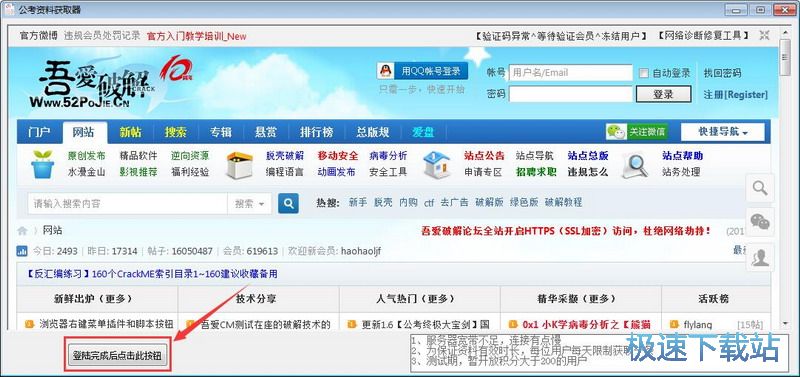800x377 pixels.
Task: Click the toolbox category icon
Action: 239,165
